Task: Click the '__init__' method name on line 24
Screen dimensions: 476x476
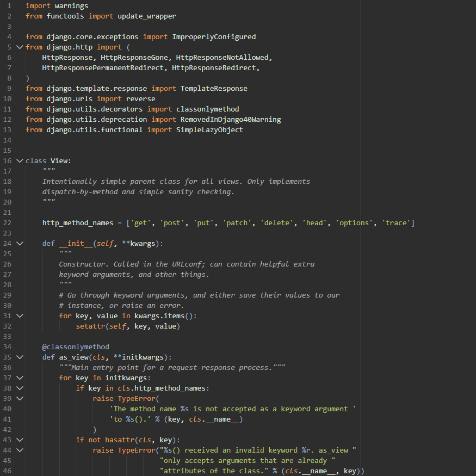Action: (76, 244)
